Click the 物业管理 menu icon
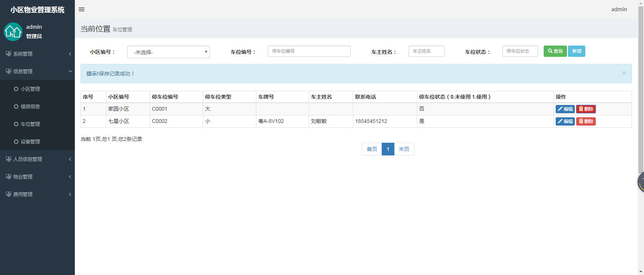This screenshot has width=644, height=275. pyautogui.click(x=9, y=176)
